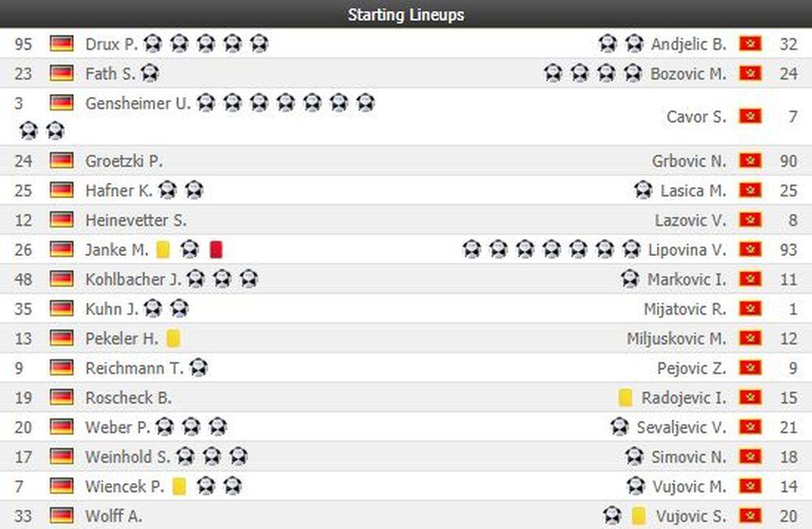Click on Kohlbacher J. name
The width and height of the screenshot is (812, 529).
133,280
